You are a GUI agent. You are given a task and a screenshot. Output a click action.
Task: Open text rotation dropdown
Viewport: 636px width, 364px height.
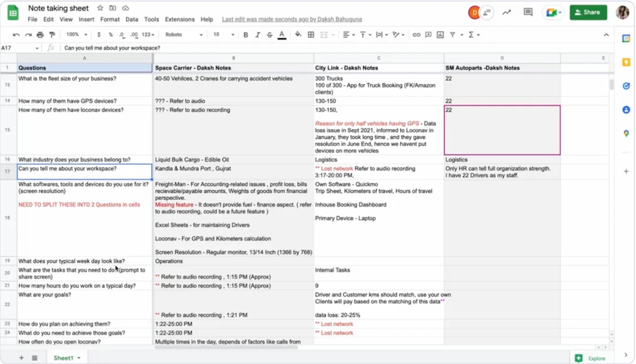click(398, 35)
